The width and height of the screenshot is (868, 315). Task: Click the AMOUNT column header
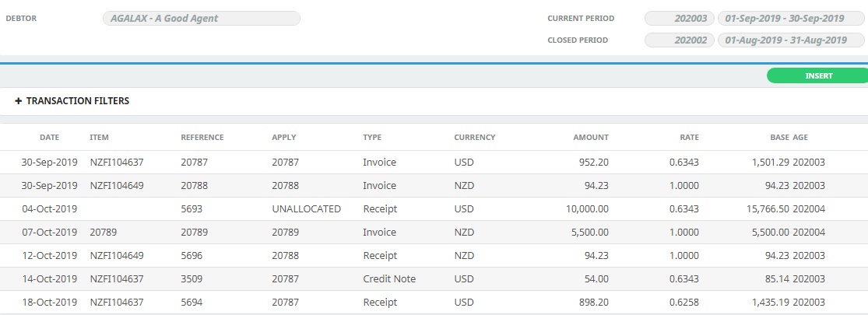pyautogui.click(x=591, y=138)
